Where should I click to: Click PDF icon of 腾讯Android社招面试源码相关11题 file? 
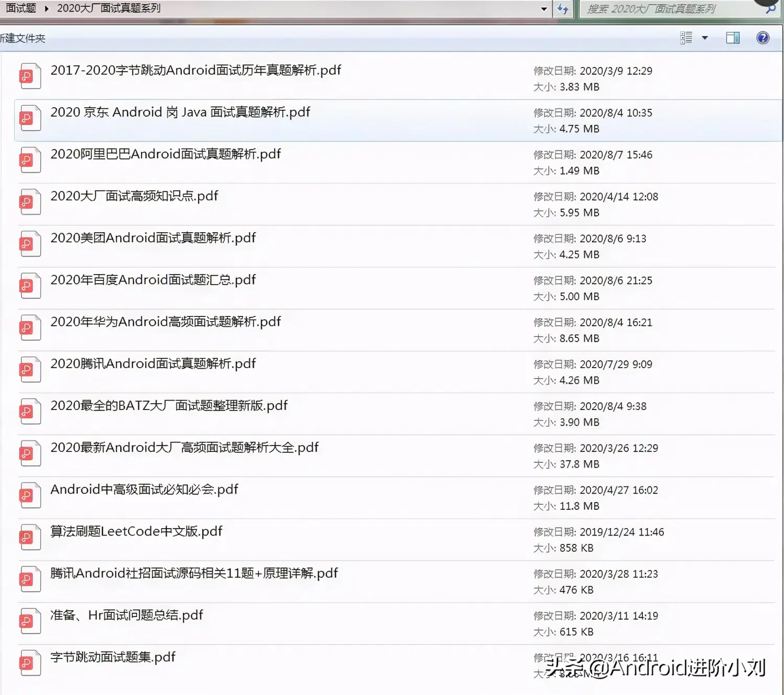(x=30, y=579)
